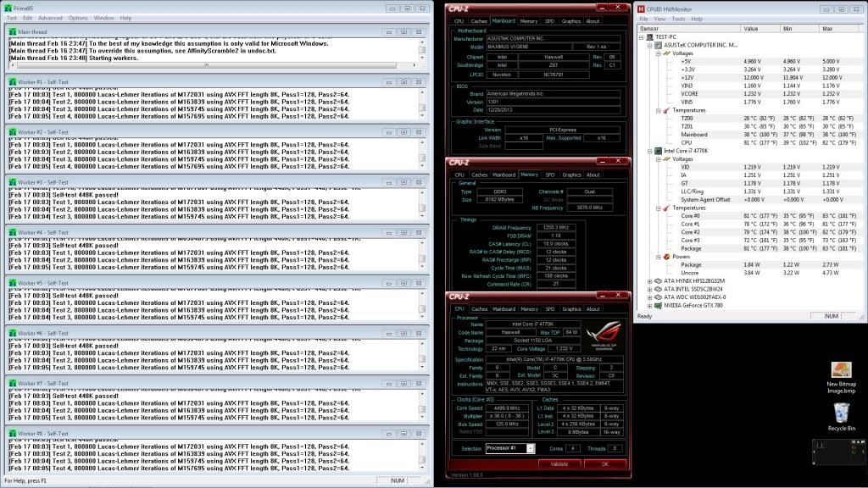Click the Validate button in CPU-Z

[x=559, y=463]
